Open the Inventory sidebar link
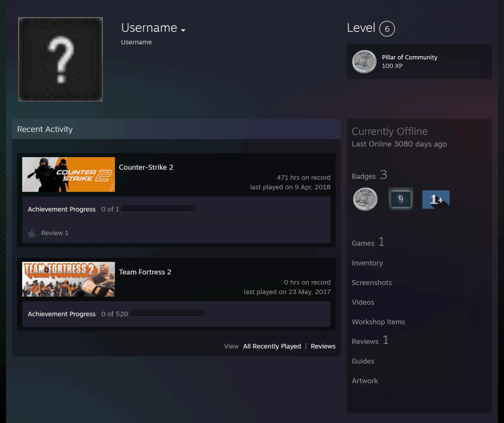 point(367,263)
